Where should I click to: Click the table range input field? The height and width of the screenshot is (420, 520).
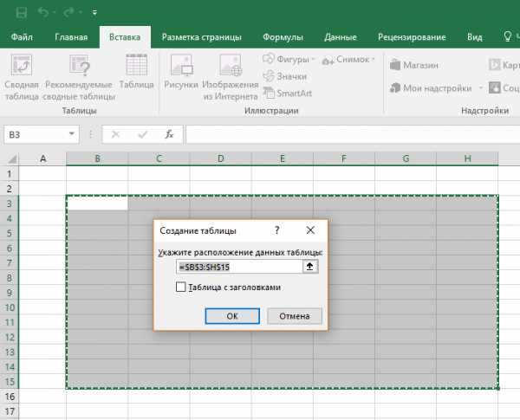(x=239, y=267)
